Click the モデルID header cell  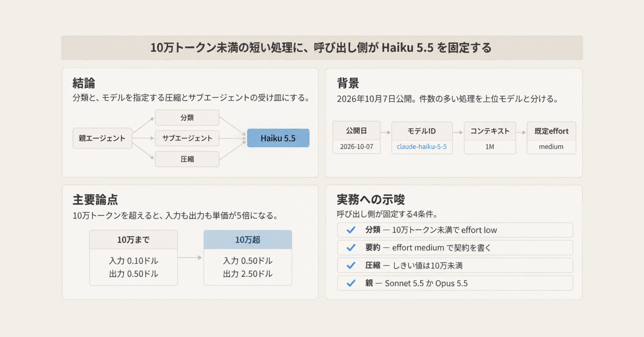[x=422, y=131]
